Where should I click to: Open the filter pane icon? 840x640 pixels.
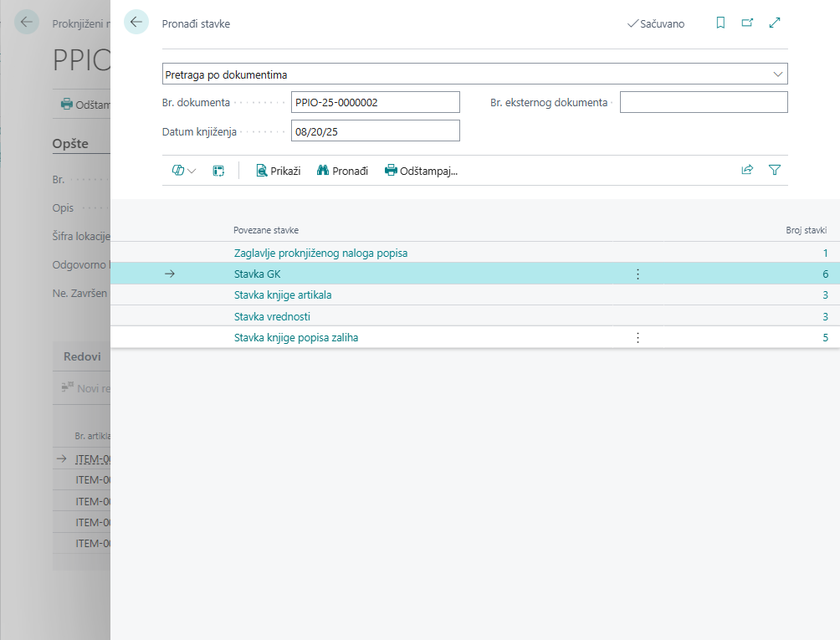pyautogui.click(x=775, y=170)
